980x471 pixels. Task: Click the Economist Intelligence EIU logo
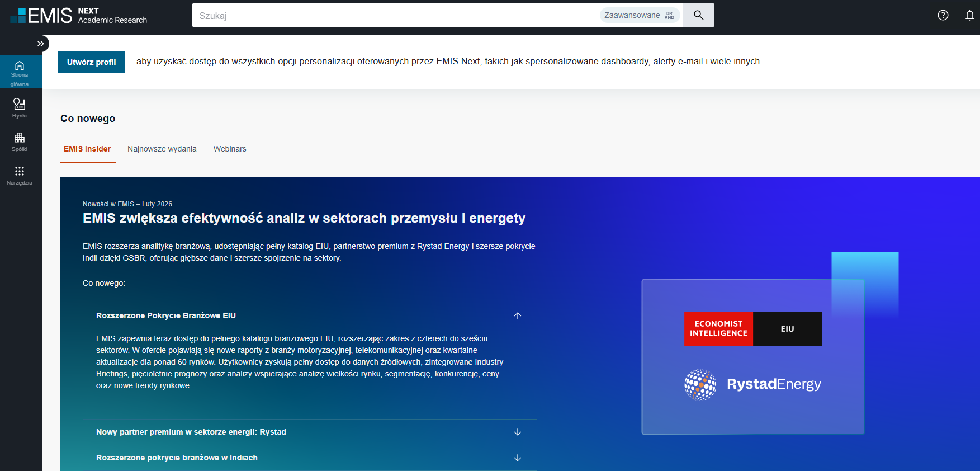coord(752,329)
